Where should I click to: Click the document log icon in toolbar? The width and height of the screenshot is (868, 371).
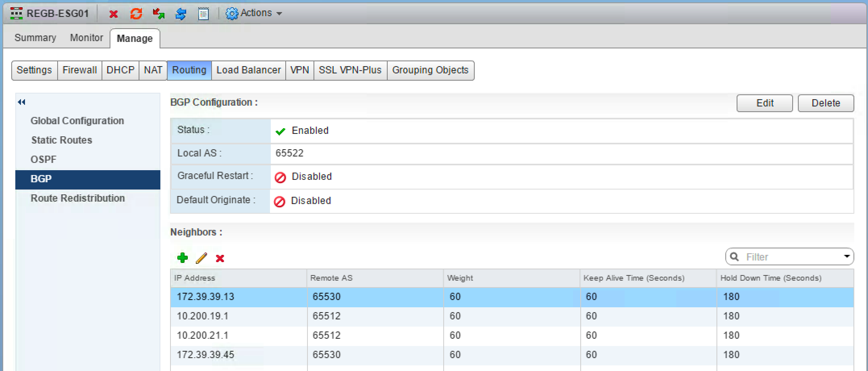(204, 14)
